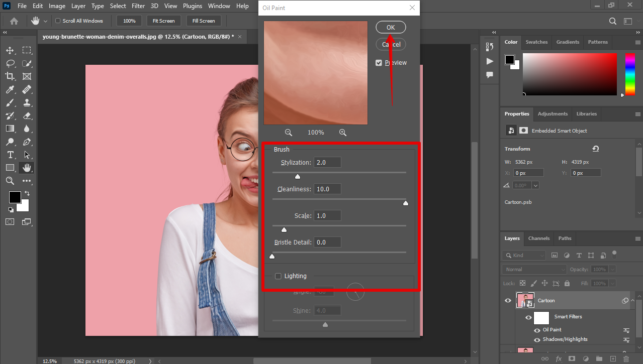Open the layer fx styles menu
643x364 pixels.
point(558,359)
